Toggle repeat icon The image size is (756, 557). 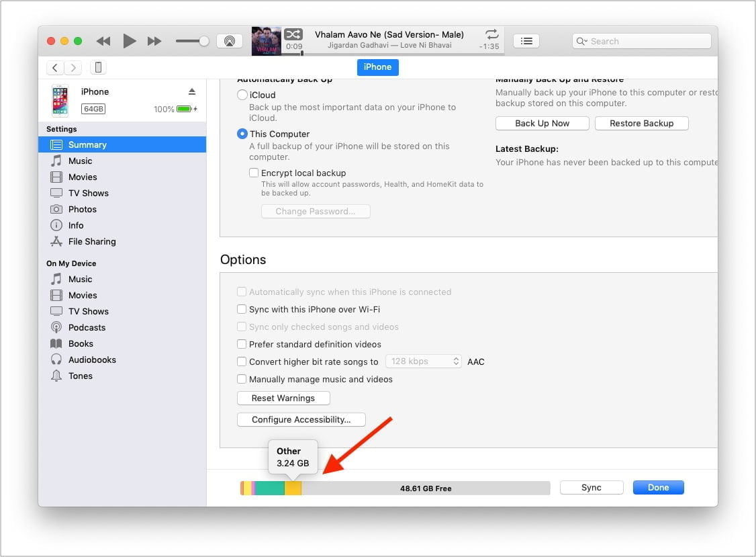point(491,34)
